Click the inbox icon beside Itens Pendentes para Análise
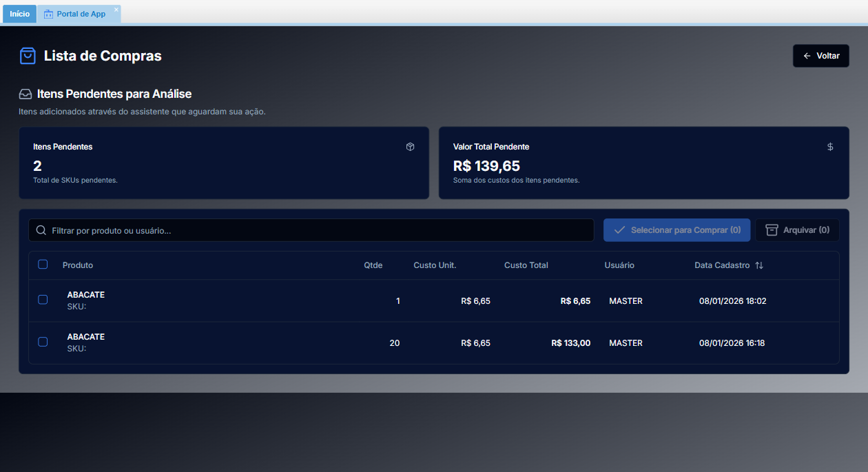 [x=25, y=94]
